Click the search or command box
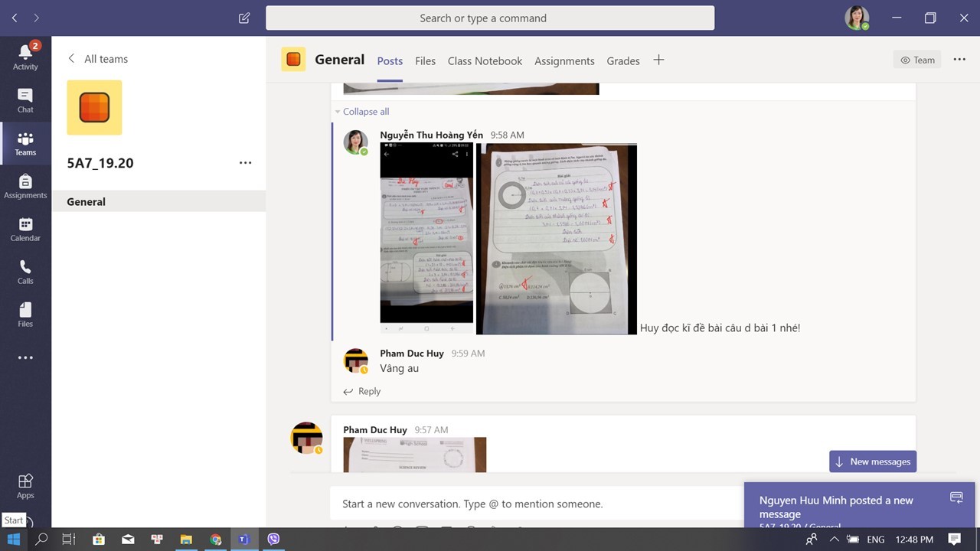Image resolution: width=980 pixels, height=551 pixels. [x=490, y=18]
